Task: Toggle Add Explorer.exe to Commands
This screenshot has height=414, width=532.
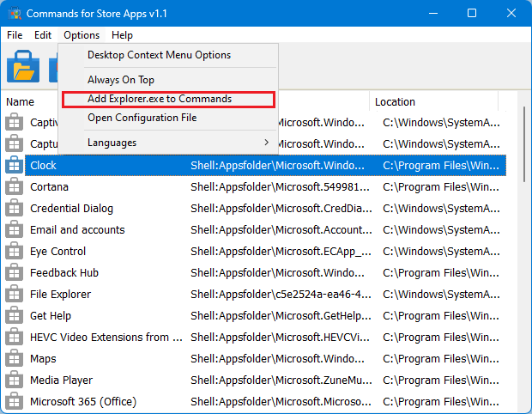Action: click(x=160, y=99)
